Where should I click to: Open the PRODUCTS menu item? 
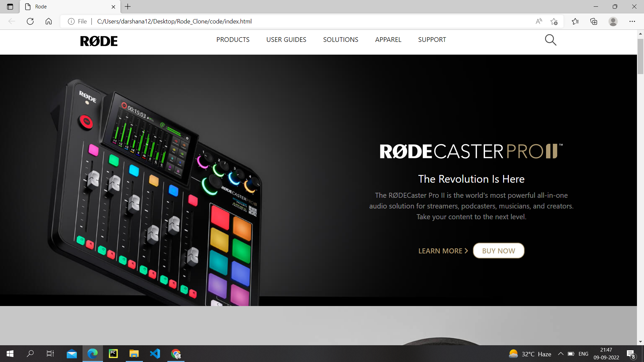click(233, 40)
